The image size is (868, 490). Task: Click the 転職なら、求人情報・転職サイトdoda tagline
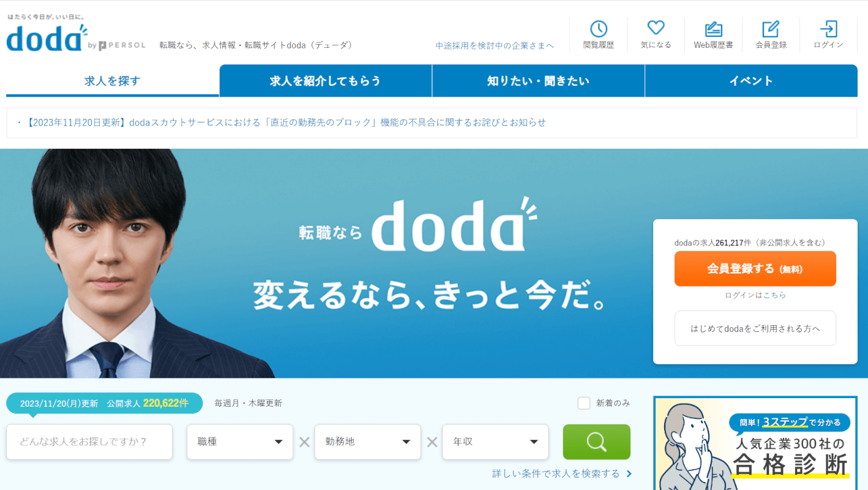(256, 45)
